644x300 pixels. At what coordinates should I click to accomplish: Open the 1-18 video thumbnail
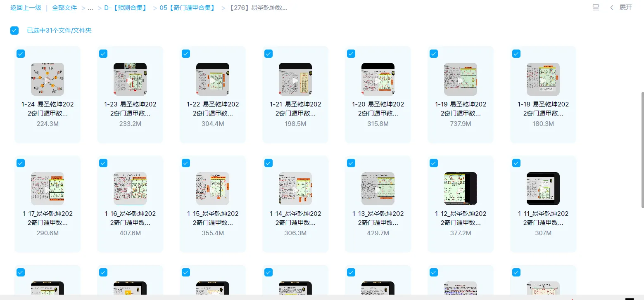pos(543,79)
